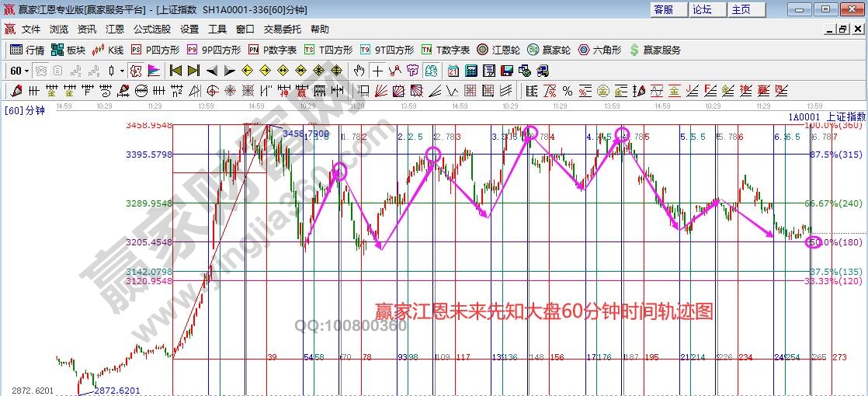Jump to first bar with skip-back arrow
Image resolution: width=868 pixels, height=396 pixels.
tap(175, 71)
